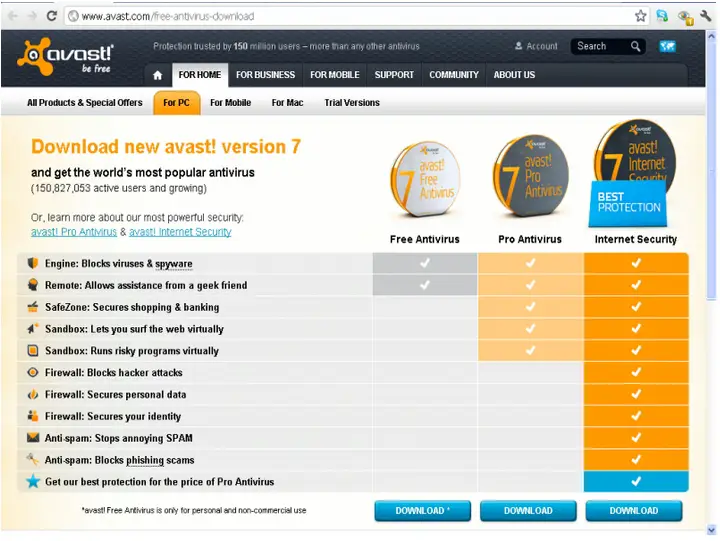Open the COMMUNITY menu
This screenshot has width=720, height=541.
point(454,75)
